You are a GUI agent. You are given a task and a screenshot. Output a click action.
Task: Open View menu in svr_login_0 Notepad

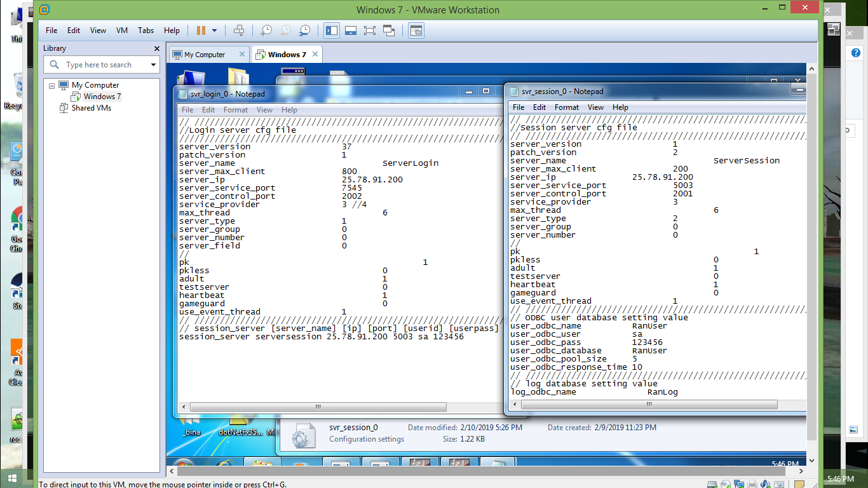coord(264,110)
